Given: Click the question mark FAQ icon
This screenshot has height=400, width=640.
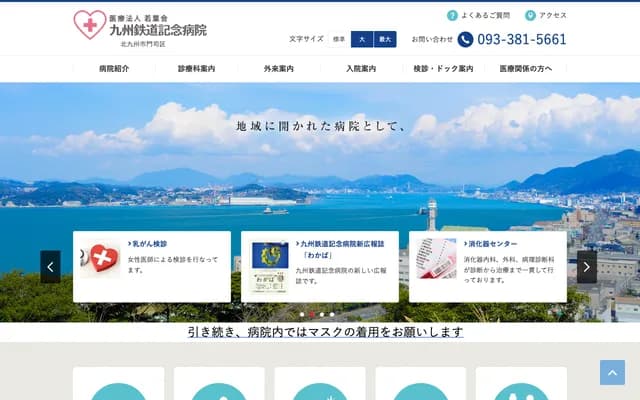Looking at the screenshot, I should [452, 16].
